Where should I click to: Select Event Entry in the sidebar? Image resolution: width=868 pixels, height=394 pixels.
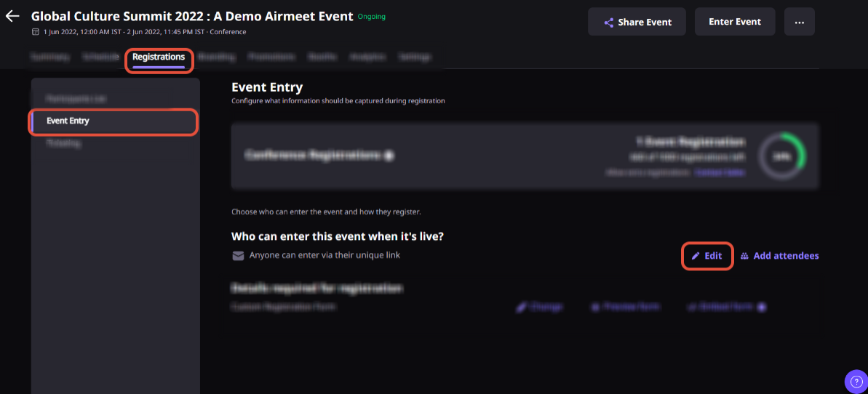[115, 121]
